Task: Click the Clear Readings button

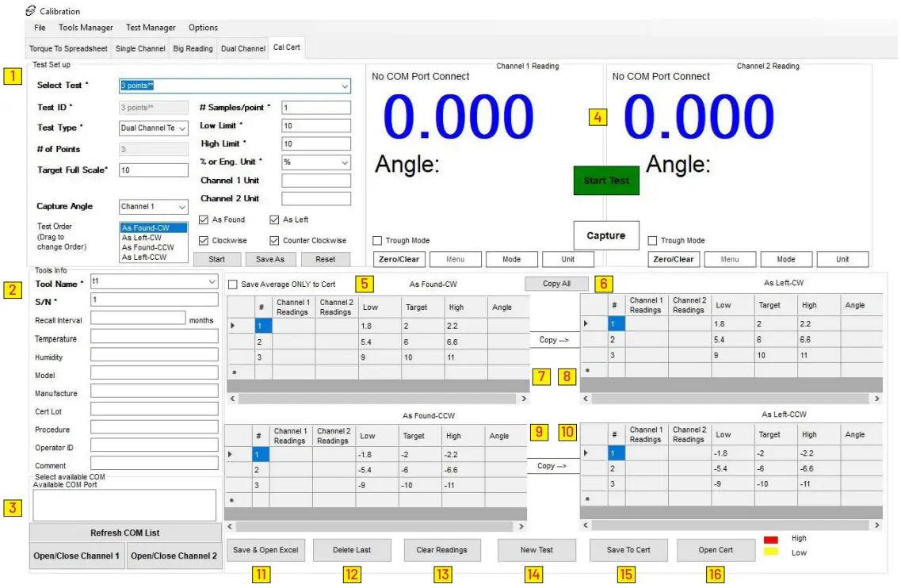Action: click(442, 550)
